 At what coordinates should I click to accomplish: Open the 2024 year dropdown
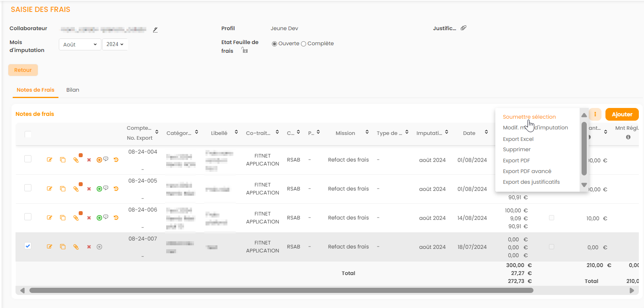point(115,44)
